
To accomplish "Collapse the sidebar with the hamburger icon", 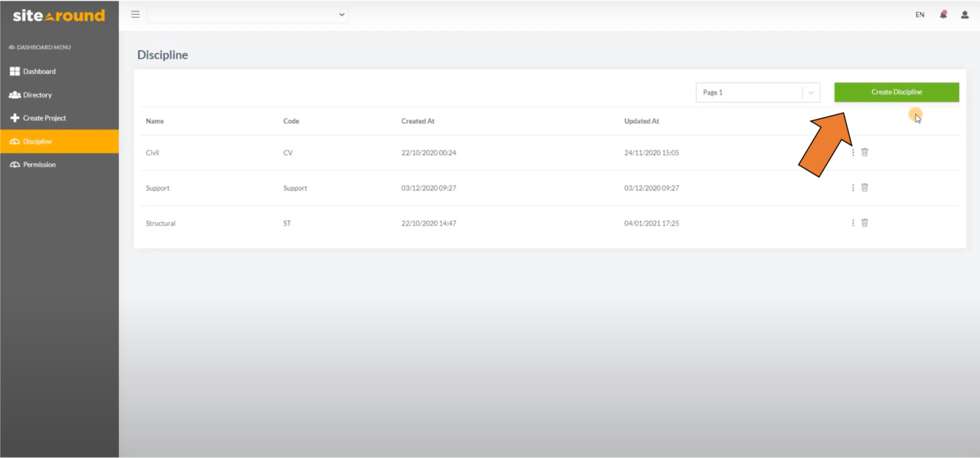I will coord(135,14).
